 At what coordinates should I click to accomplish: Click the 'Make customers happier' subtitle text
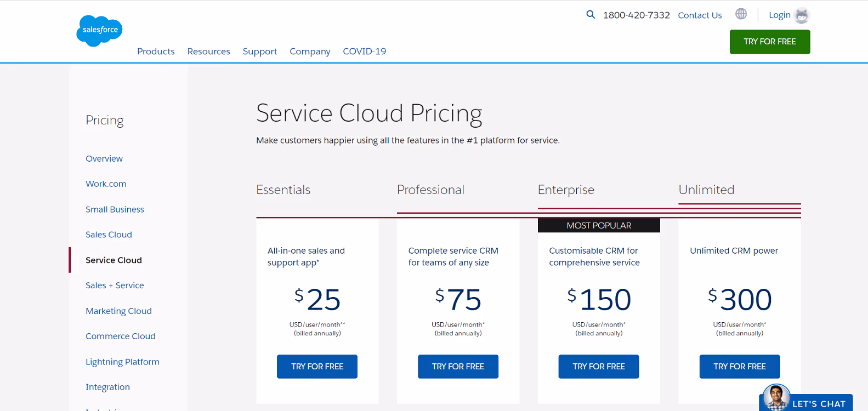click(408, 141)
